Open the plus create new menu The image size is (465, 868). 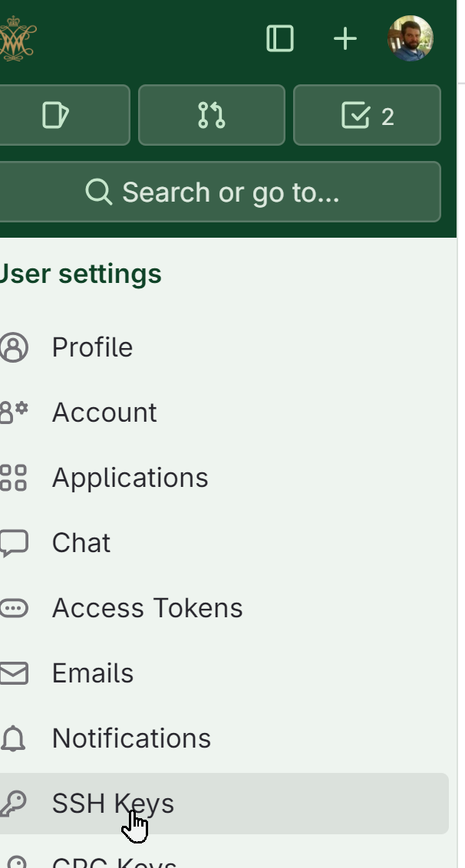(x=345, y=39)
